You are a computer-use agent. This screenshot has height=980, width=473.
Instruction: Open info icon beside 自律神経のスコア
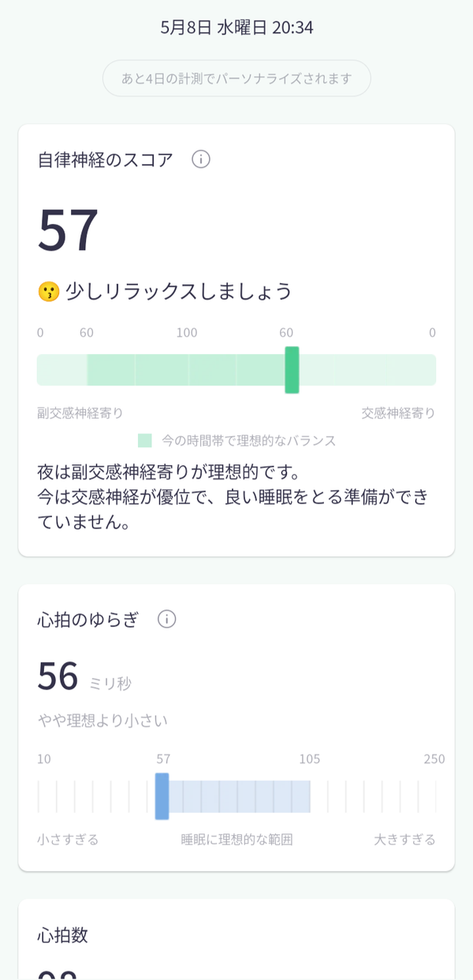tap(201, 159)
